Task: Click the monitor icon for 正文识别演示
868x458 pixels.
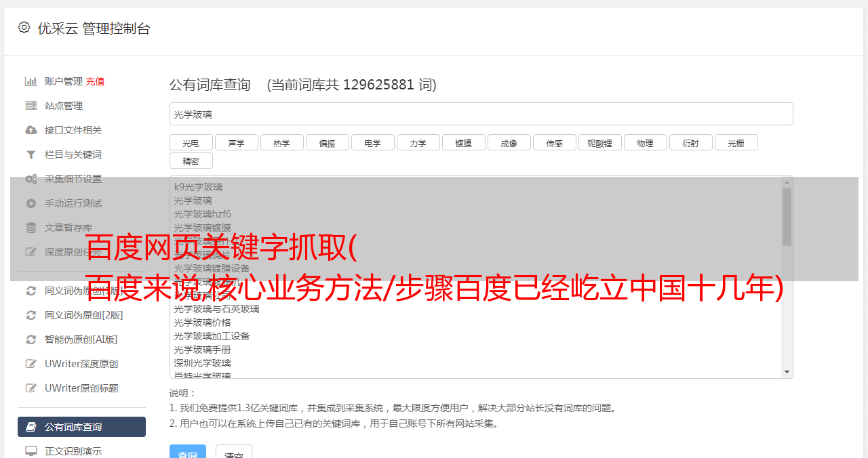Action: [31, 451]
